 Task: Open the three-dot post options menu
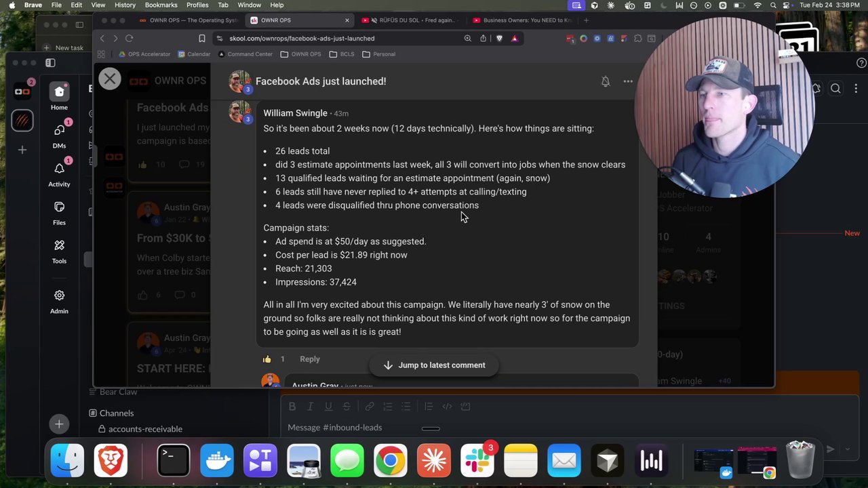coord(628,81)
